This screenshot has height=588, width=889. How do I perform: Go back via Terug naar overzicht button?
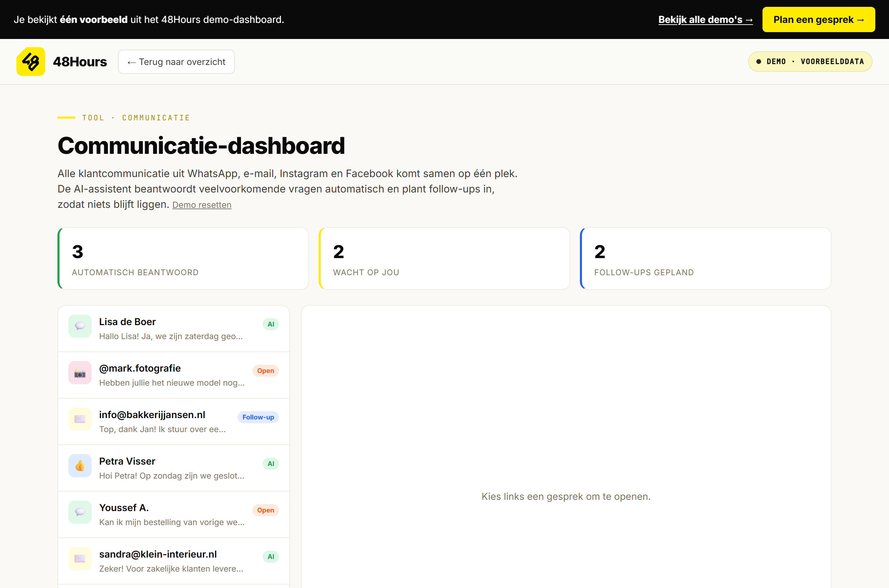176,62
